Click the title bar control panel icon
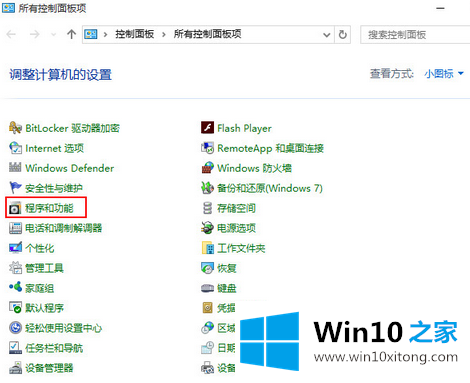Image resolution: width=470 pixels, height=383 pixels. (8, 8)
